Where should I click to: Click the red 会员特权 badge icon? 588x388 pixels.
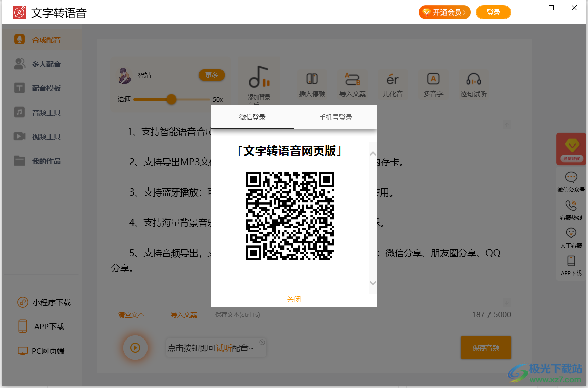click(x=571, y=149)
